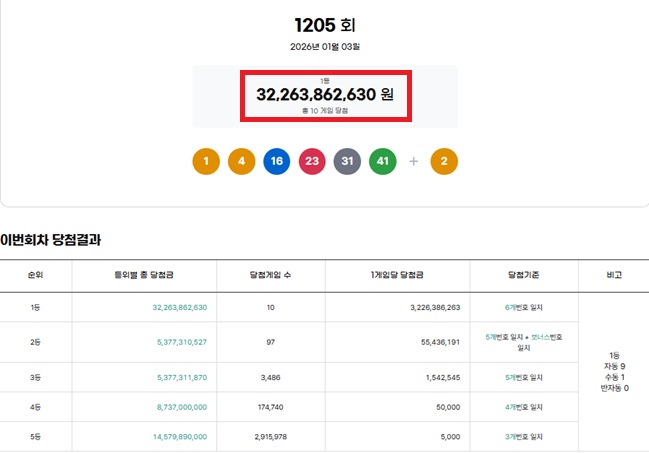Click the large 1등 jackpot amount banner

324,95
